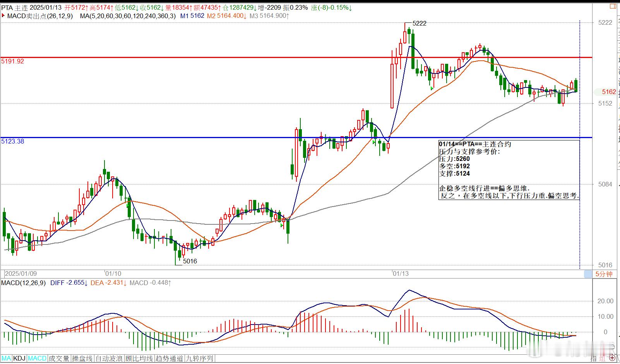
Task: Click the '5191.92' red line price label
Action: (13, 61)
